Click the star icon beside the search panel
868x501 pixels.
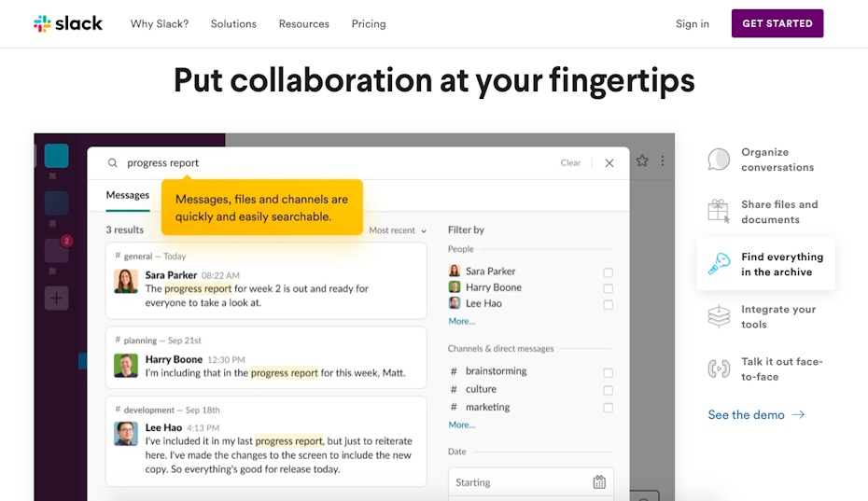[642, 160]
